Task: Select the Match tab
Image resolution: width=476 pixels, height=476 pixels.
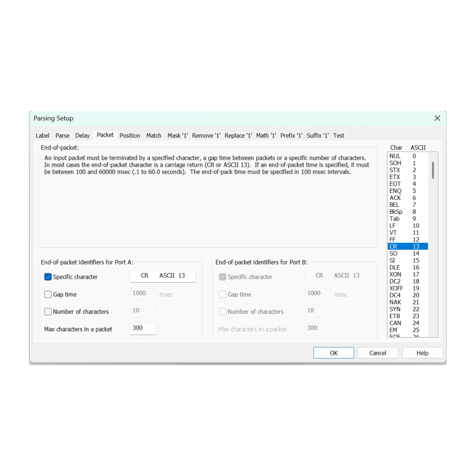Action: point(153,135)
